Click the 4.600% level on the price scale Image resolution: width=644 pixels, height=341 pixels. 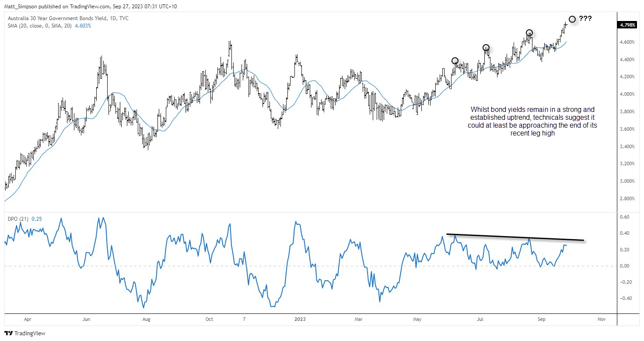pos(627,42)
